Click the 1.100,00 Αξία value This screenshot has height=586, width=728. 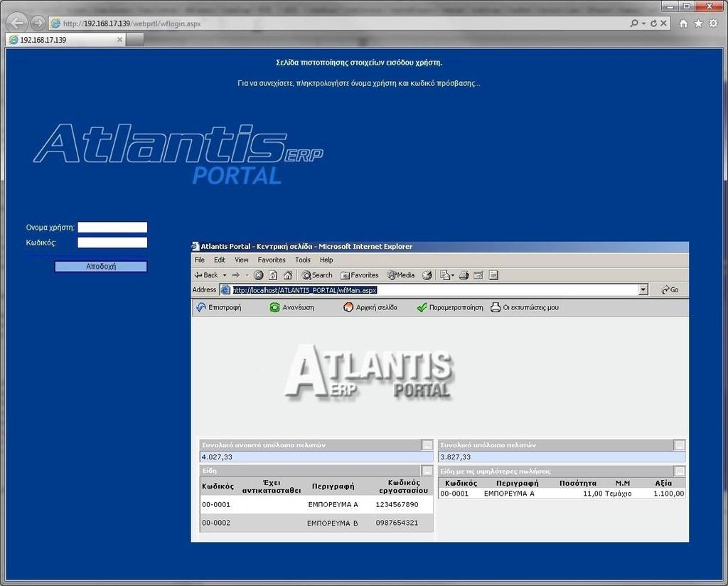click(x=668, y=494)
